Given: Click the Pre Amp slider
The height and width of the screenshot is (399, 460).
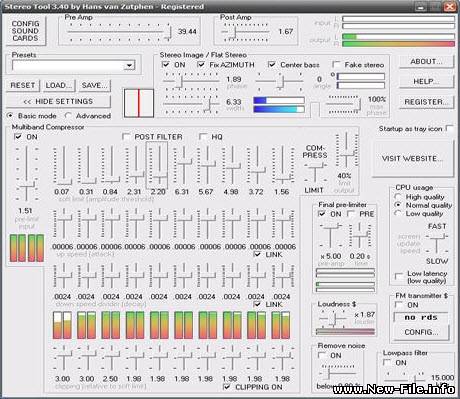Looking at the screenshot, I should [x=119, y=32].
